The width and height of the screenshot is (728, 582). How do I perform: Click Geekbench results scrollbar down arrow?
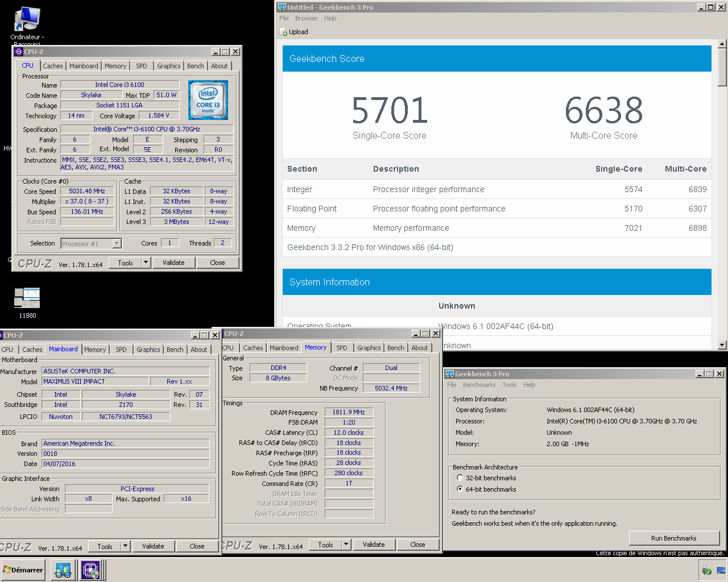point(722,345)
